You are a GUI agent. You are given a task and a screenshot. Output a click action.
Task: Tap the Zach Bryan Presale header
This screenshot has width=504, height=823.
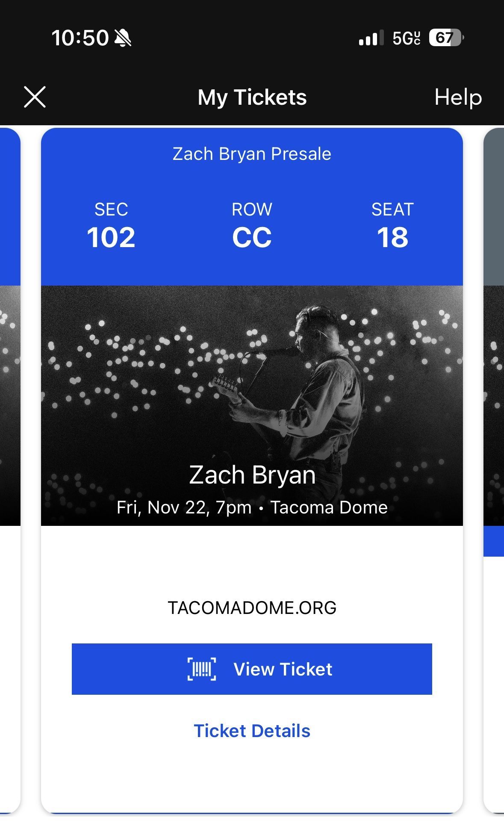click(252, 154)
